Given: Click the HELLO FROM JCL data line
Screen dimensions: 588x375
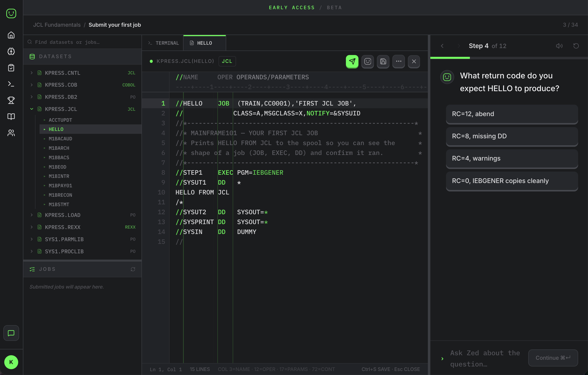Looking at the screenshot, I should pos(202,192).
